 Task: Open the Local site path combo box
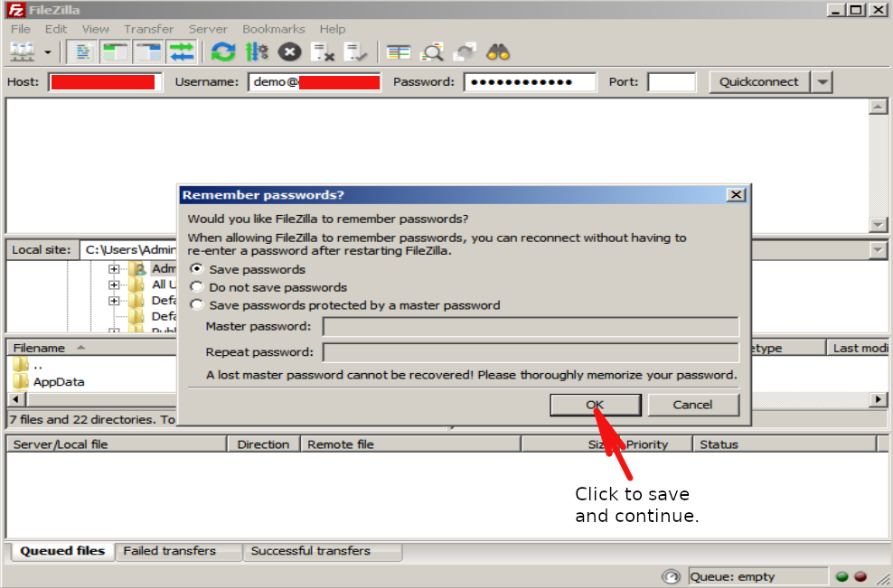click(x=128, y=250)
